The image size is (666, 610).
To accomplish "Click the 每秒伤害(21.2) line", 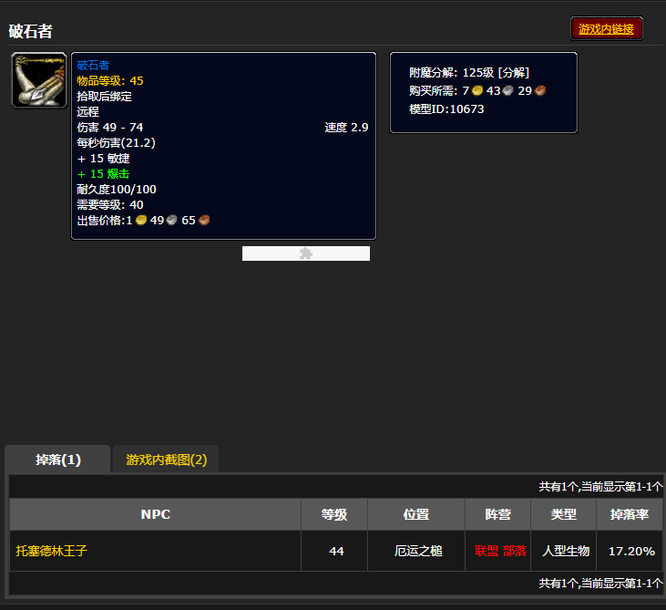I will tap(116, 143).
